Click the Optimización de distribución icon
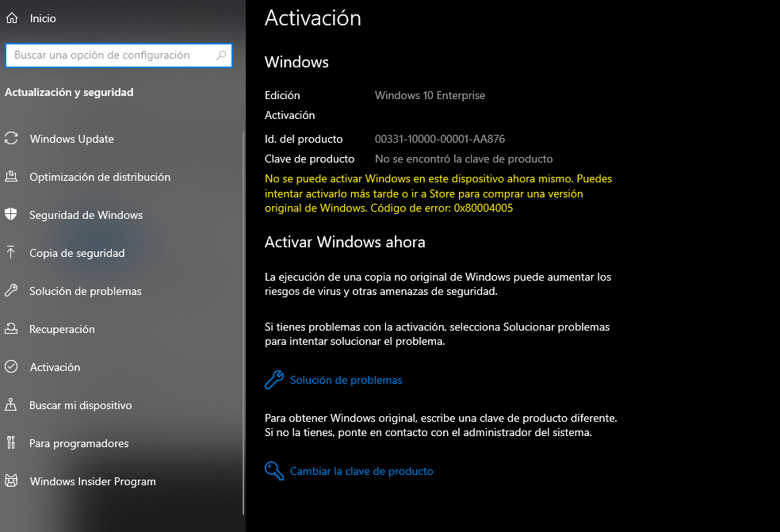The width and height of the screenshot is (780, 532). pyautogui.click(x=11, y=177)
